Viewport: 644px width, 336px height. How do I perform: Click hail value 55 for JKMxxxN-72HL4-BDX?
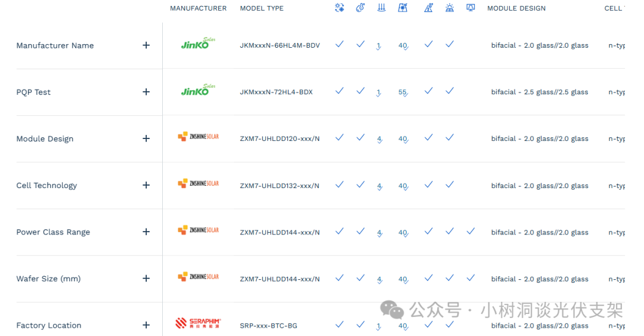[x=403, y=93]
